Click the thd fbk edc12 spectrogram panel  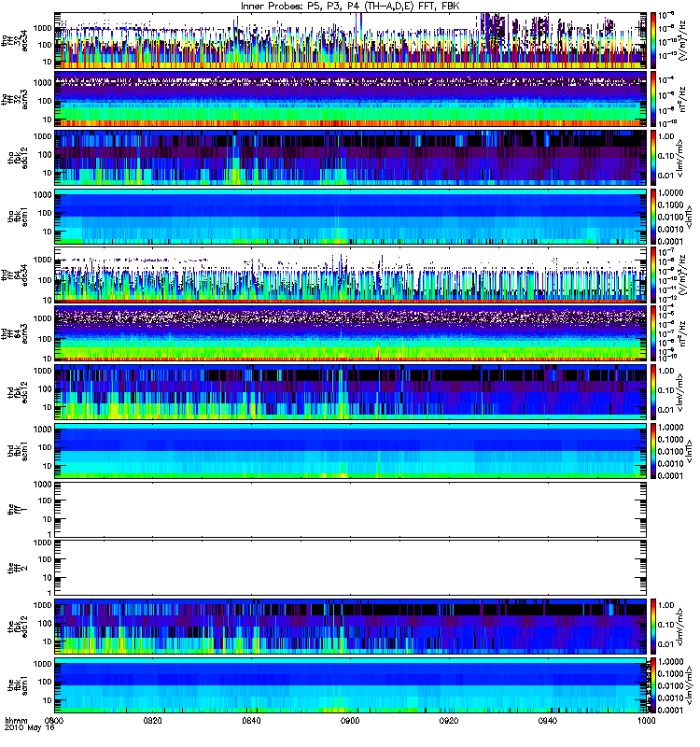351,392
